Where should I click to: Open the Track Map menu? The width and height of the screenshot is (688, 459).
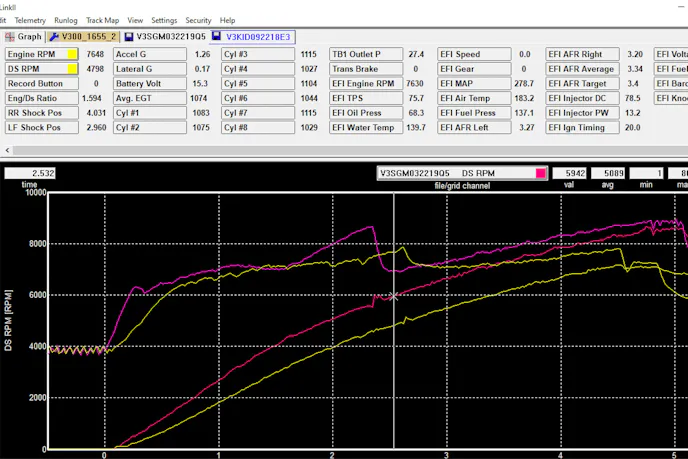click(x=102, y=20)
